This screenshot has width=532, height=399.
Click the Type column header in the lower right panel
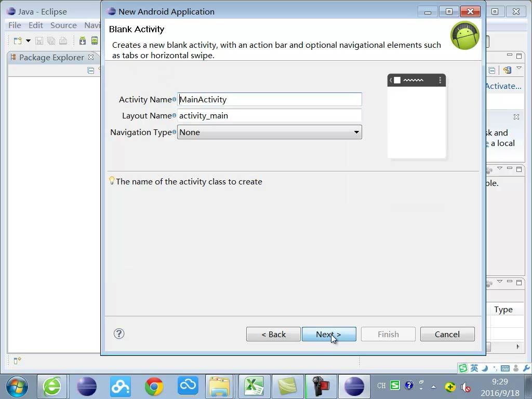[503, 310]
